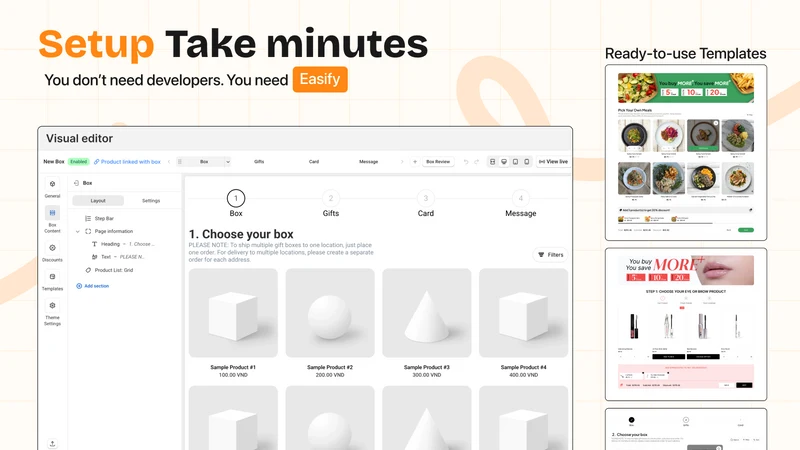Click step 2 Gifts circle in preview
Image resolution: width=800 pixels, height=450 pixels.
pyautogui.click(x=331, y=198)
